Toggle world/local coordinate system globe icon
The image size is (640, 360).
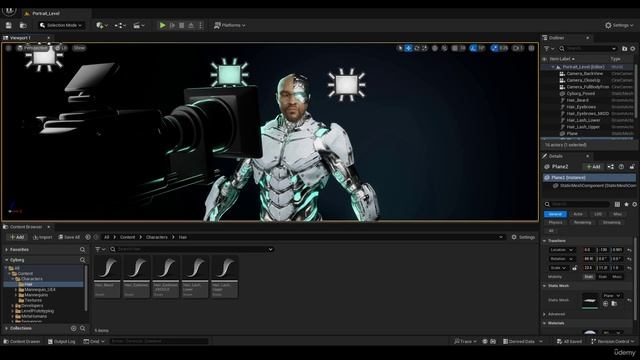pyautogui.click(x=435, y=48)
